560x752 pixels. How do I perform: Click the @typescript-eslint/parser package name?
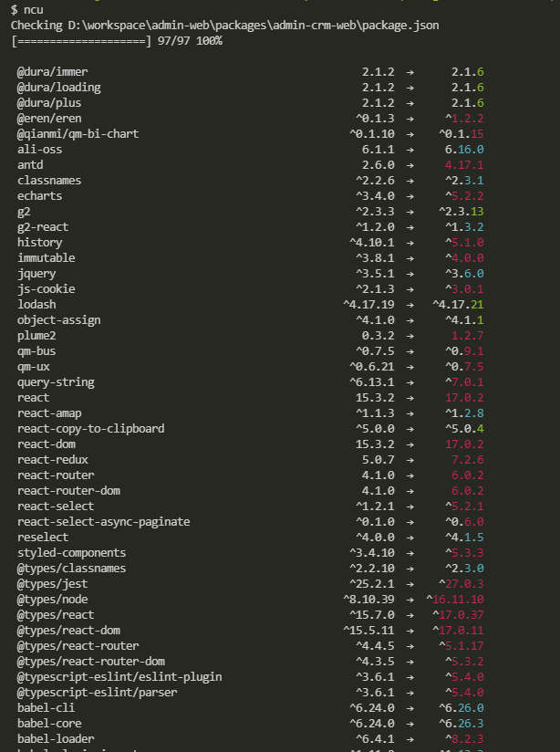pos(98,693)
